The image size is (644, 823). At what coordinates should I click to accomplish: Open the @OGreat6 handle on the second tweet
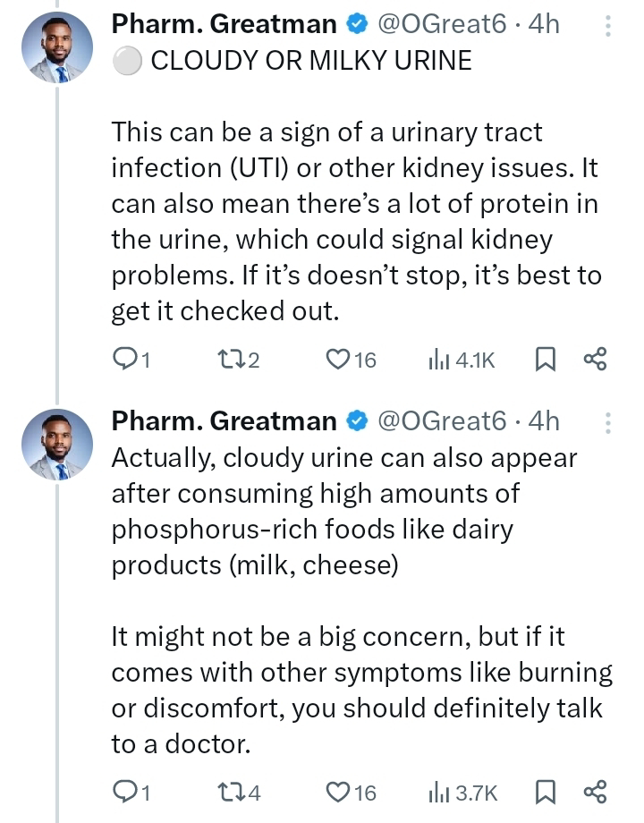442,420
